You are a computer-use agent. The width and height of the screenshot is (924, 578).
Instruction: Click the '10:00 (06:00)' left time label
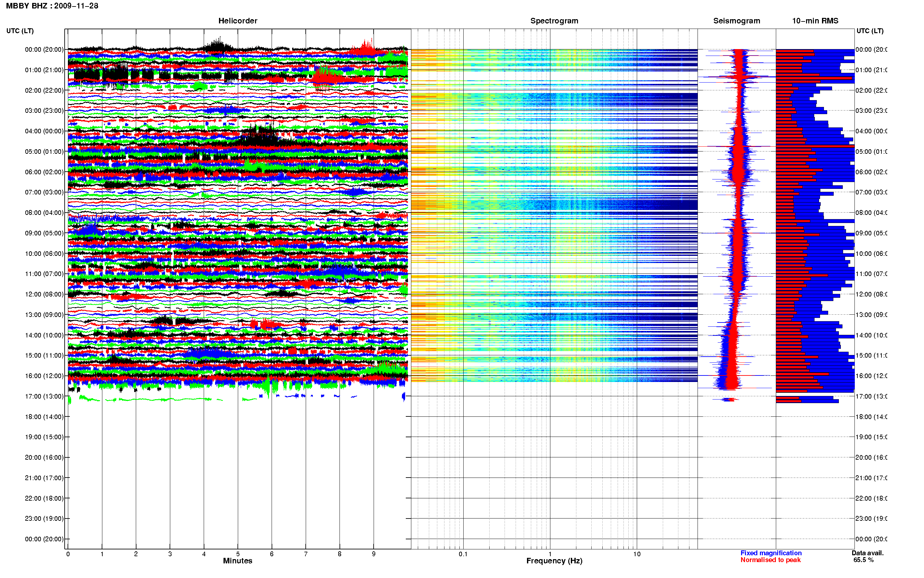click(44, 254)
